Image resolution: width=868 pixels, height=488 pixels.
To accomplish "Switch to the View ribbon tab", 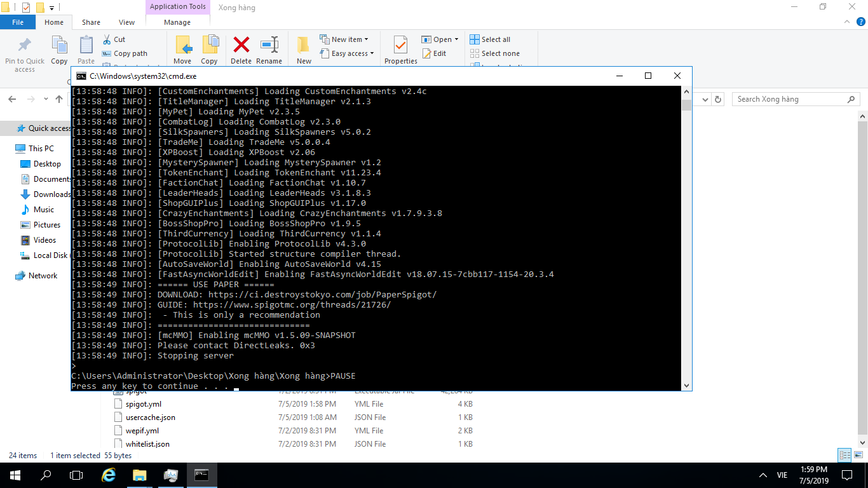I will coord(126,22).
